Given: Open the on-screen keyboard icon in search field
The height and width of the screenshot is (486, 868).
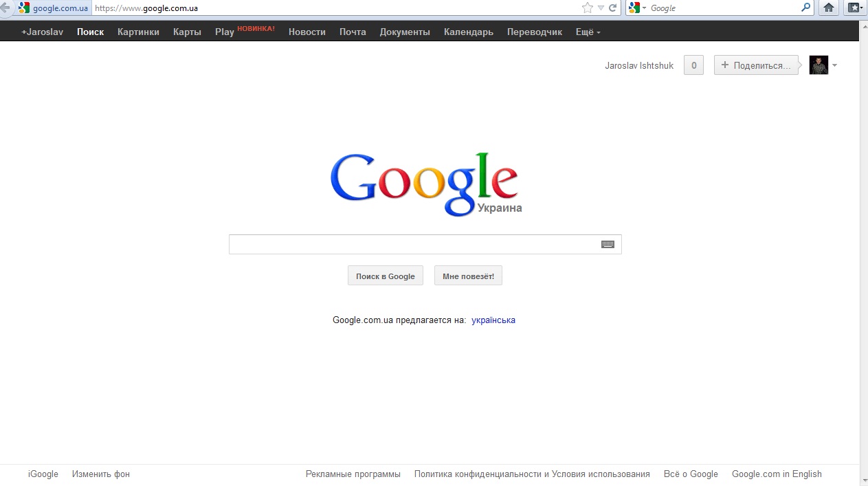Looking at the screenshot, I should pyautogui.click(x=608, y=244).
